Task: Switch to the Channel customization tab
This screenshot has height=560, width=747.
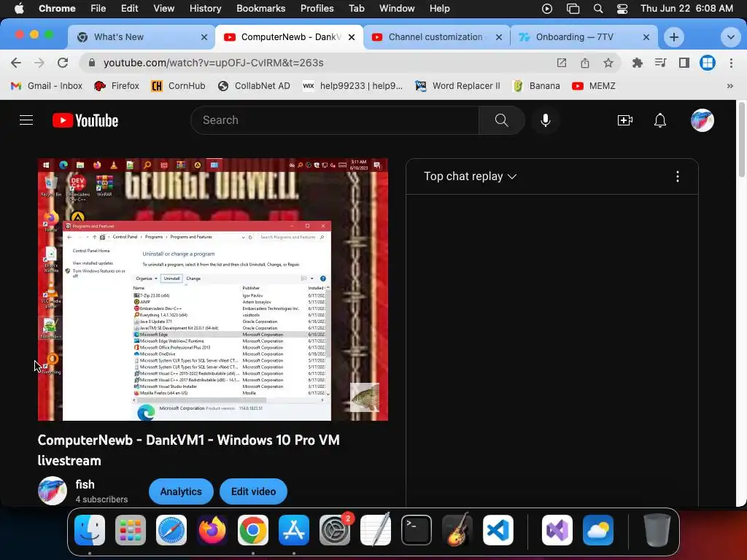Action: pyautogui.click(x=436, y=37)
